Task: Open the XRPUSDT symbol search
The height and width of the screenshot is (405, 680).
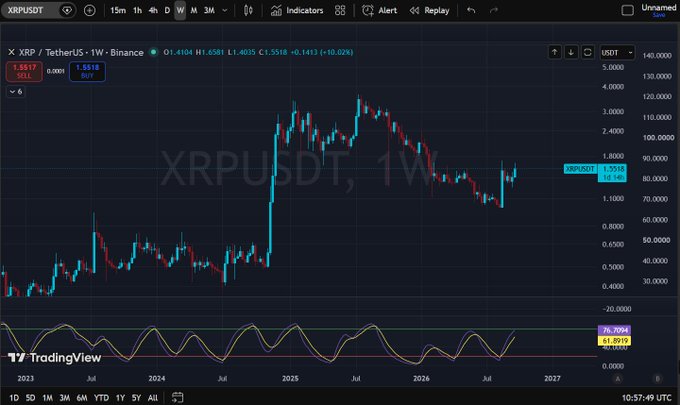Action: coord(25,10)
